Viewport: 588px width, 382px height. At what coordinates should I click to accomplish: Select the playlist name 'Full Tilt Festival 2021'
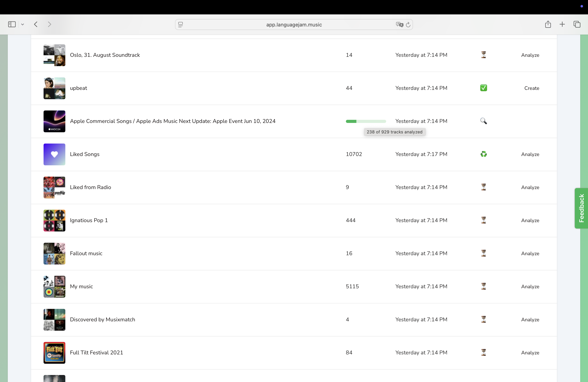point(96,353)
